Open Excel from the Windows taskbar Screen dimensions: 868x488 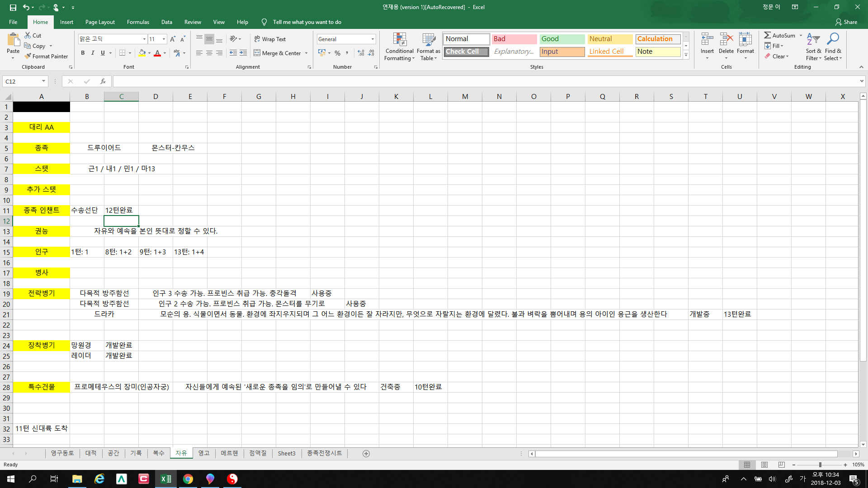pos(166,479)
